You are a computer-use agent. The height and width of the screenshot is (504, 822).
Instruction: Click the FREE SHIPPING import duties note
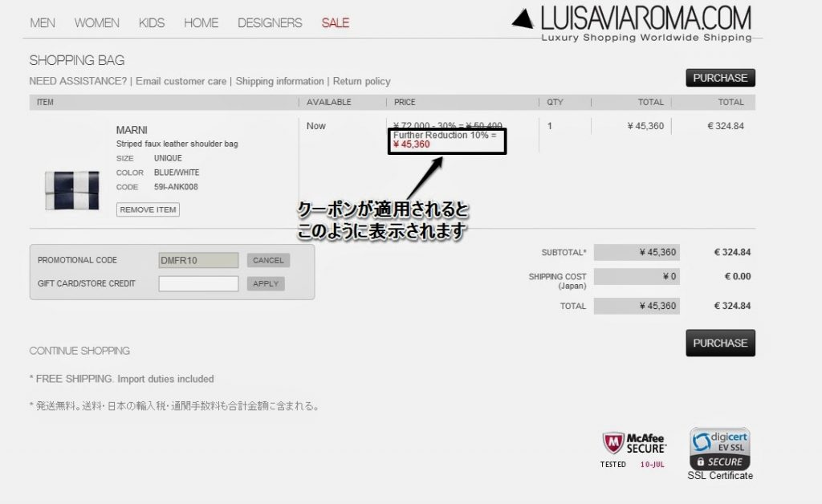coord(122,379)
